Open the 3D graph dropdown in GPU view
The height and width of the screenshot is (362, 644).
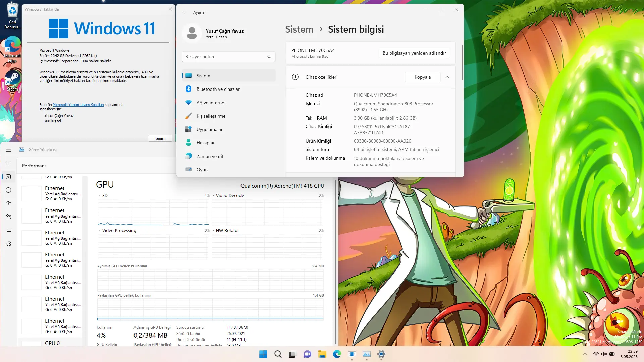tap(99, 195)
